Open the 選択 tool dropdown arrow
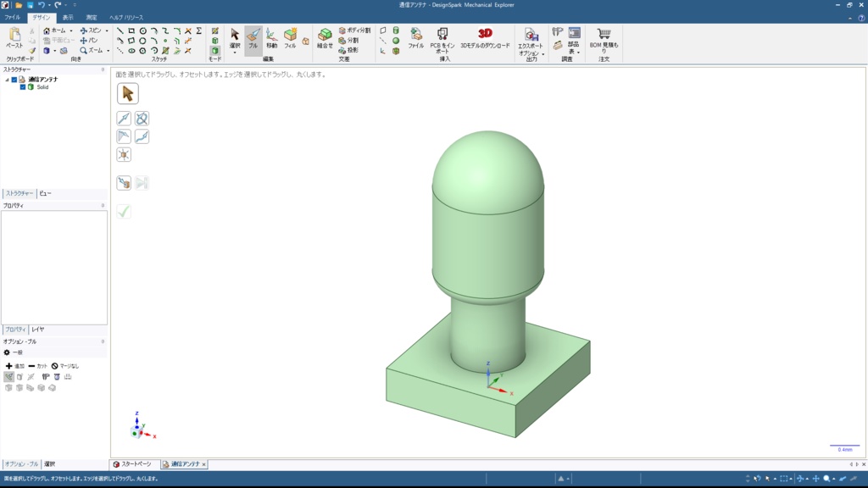Viewport: 868px width, 488px height. (235, 53)
